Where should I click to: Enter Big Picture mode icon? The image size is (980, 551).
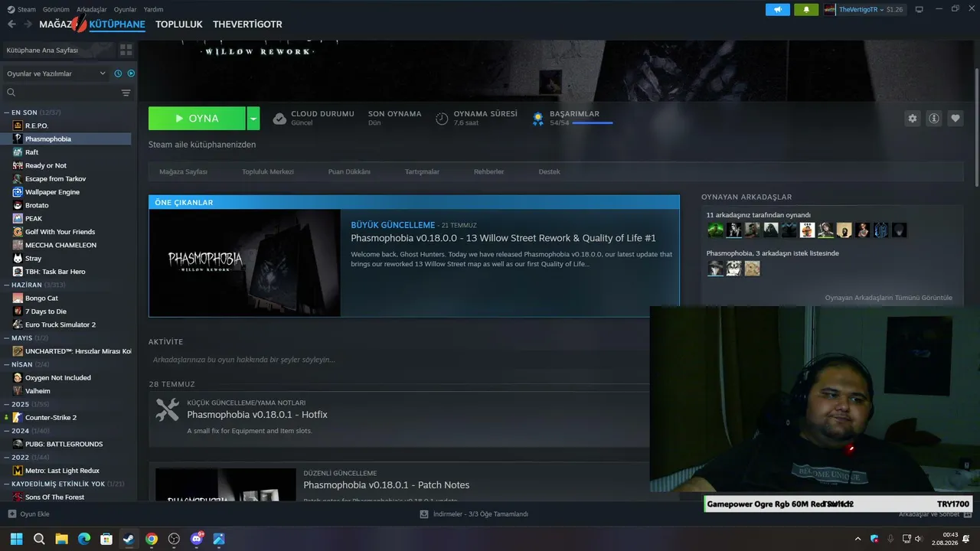919,9
